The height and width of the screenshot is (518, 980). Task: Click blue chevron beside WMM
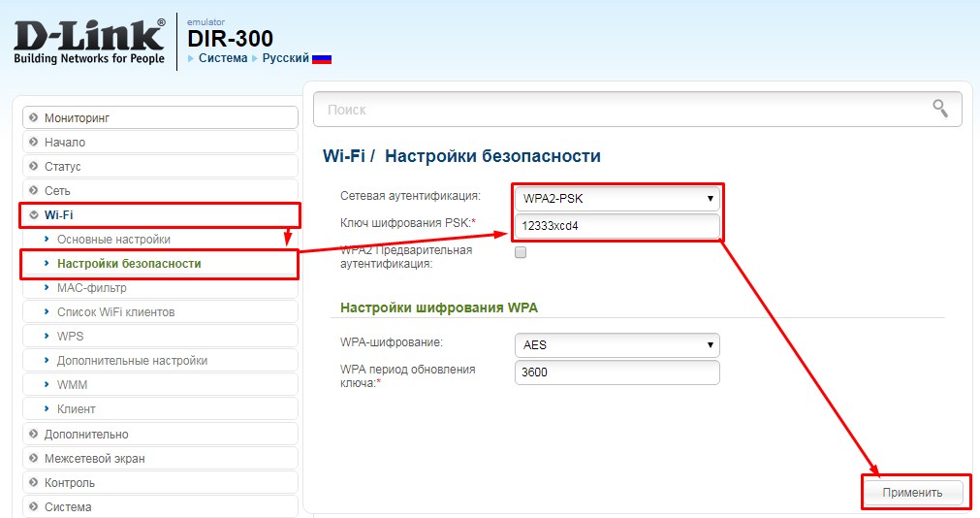point(47,385)
